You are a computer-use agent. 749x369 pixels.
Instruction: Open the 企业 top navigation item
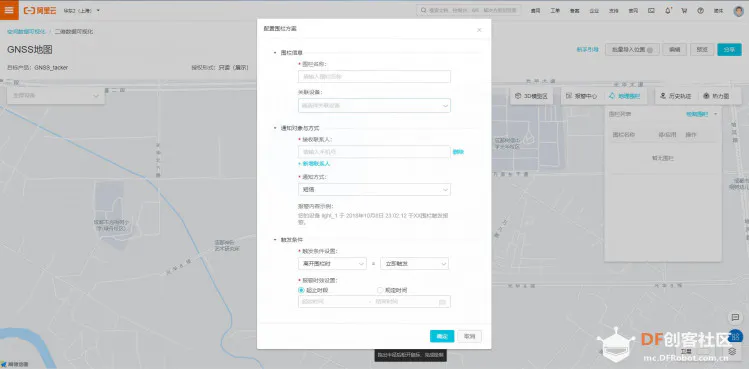[594, 11]
